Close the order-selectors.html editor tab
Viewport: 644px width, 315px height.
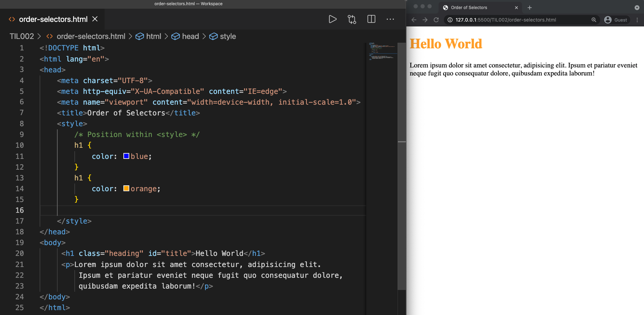pyautogui.click(x=95, y=19)
